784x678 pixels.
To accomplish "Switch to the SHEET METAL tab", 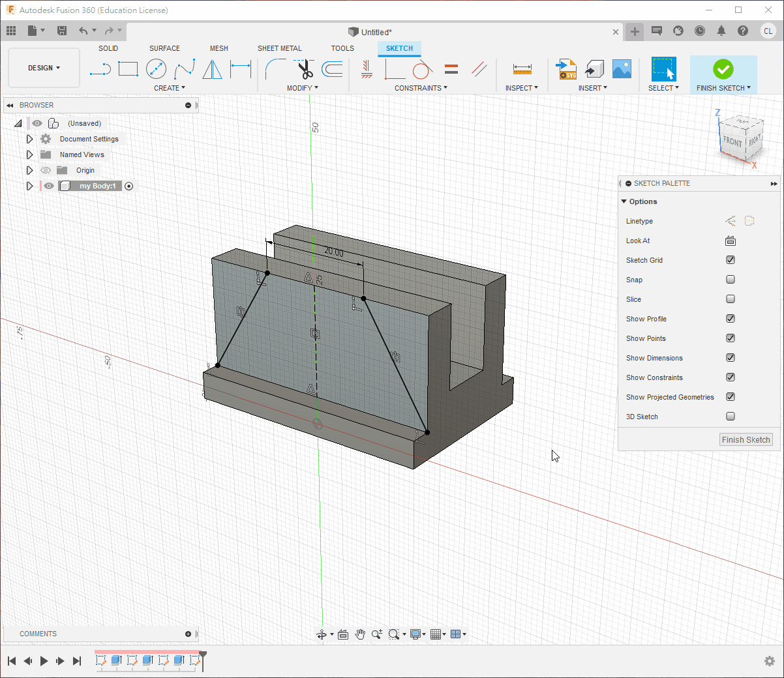I will 279,48.
